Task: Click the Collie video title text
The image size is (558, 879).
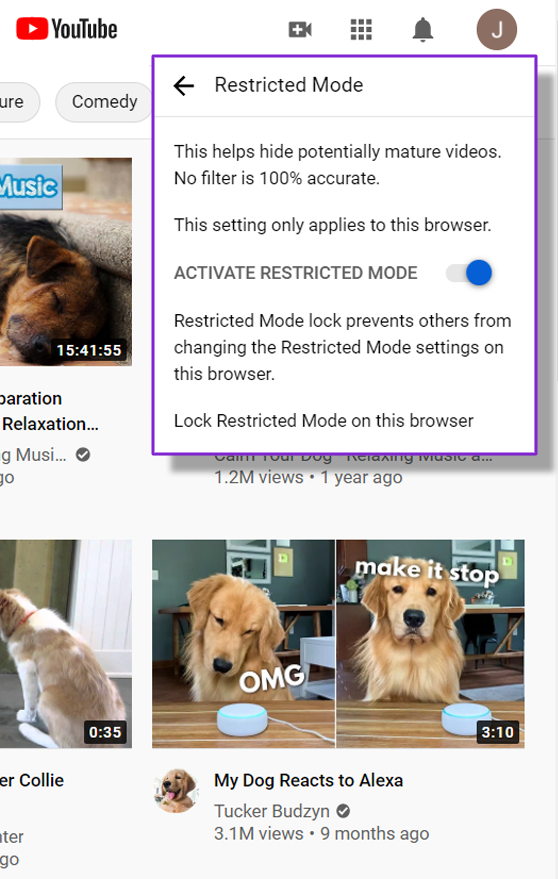Action: (x=32, y=780)
